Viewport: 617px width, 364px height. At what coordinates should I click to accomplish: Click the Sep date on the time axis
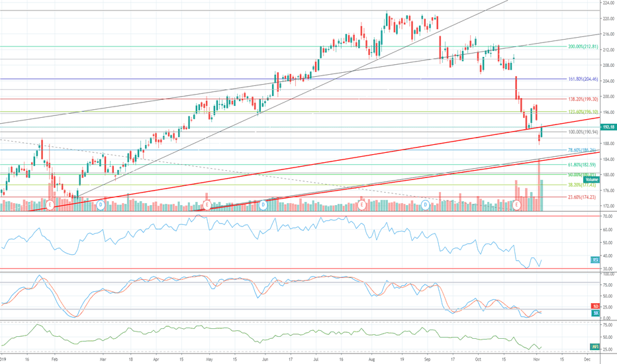[428, 359]
